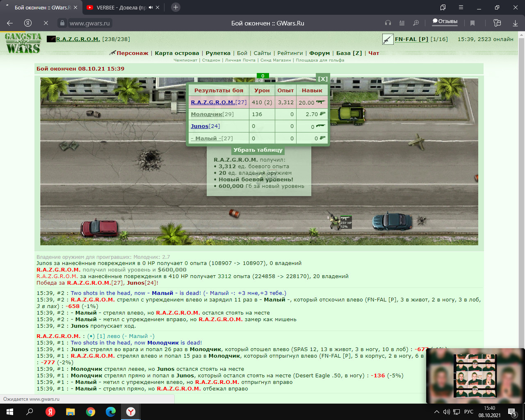Open Сайты in the game menu
Screen dimensions: 525x420
tap(262, 53)
